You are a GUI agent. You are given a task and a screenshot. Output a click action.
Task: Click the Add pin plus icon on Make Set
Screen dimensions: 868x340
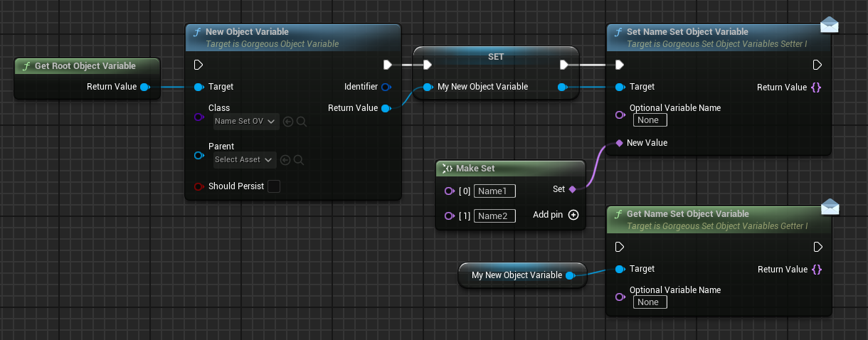[x=573, y=215]
